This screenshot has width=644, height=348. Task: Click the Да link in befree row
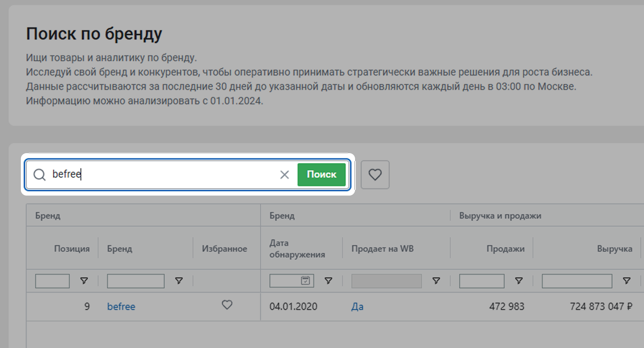[357, 307]
